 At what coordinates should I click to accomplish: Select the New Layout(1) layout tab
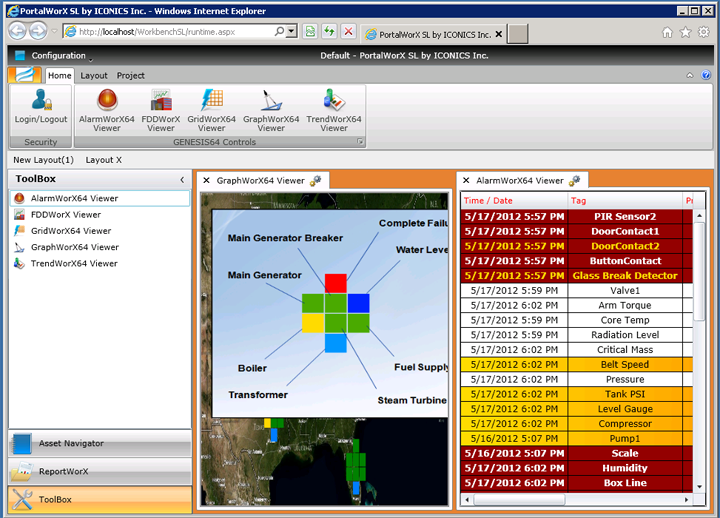click(x=43, y=160)
